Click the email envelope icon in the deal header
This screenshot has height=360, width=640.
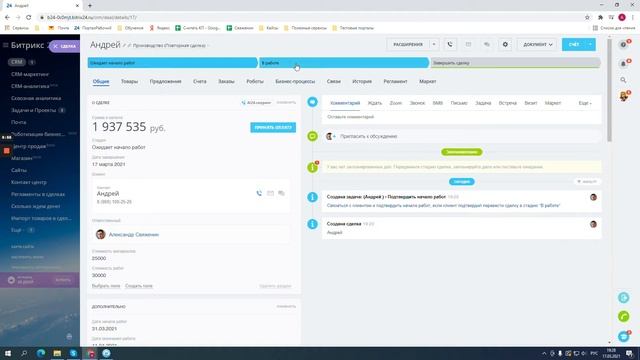[468, 44]
